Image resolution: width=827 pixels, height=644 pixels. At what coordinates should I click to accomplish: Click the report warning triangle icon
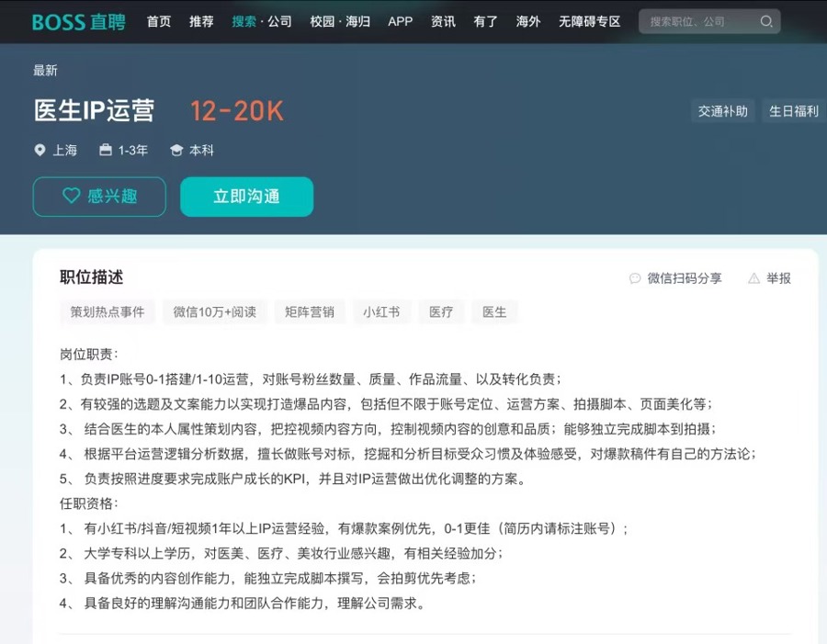click(x=753, y=278)
